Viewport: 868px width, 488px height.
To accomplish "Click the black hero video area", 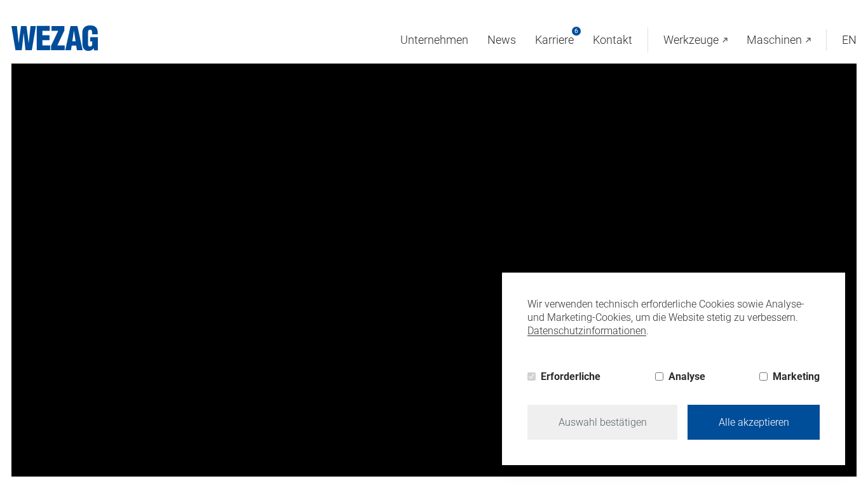I will [254, 254].
